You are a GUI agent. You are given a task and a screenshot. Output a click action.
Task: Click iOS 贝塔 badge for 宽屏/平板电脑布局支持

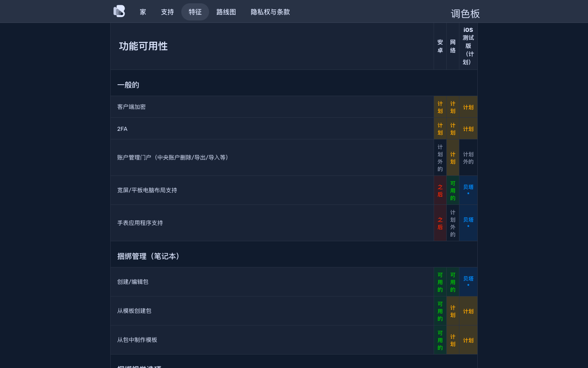click(468, 190)
